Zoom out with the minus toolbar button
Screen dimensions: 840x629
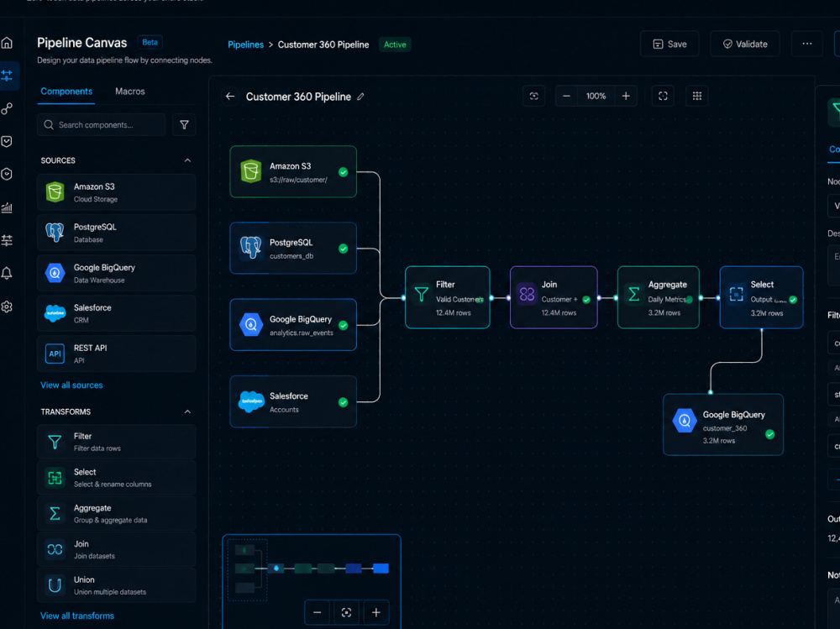[566, 96]
